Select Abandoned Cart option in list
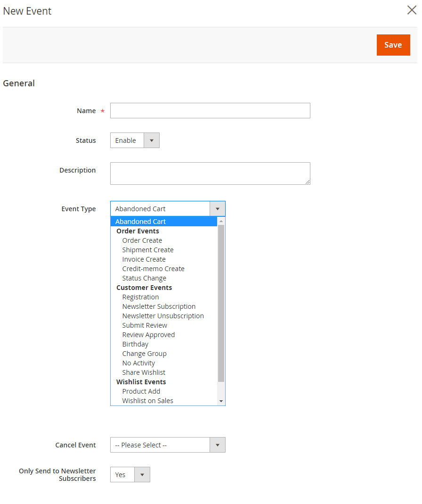Viewport: 422px width, 504px height. [x=140, y=222]
